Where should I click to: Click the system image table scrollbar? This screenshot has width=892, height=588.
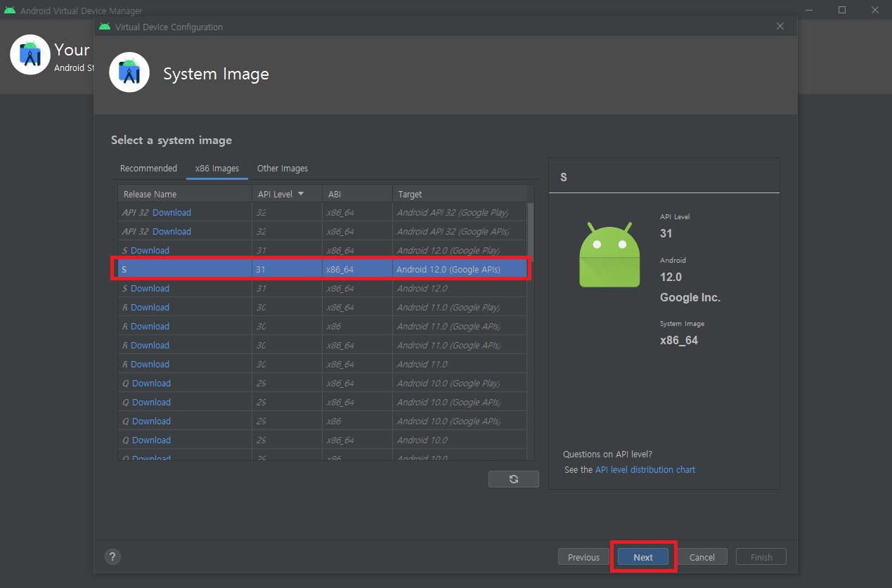pyautogui.click(x=531, y=232)
